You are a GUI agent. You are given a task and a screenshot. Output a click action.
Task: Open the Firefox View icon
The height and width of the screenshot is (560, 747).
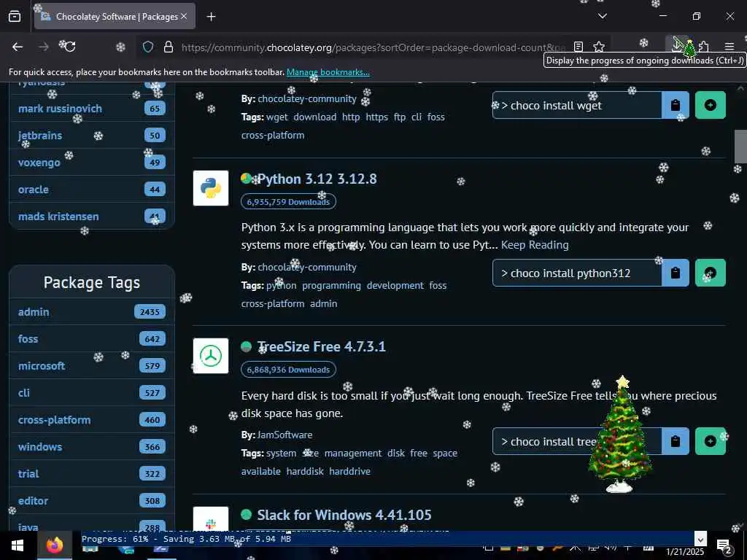[x=15, y=17]
